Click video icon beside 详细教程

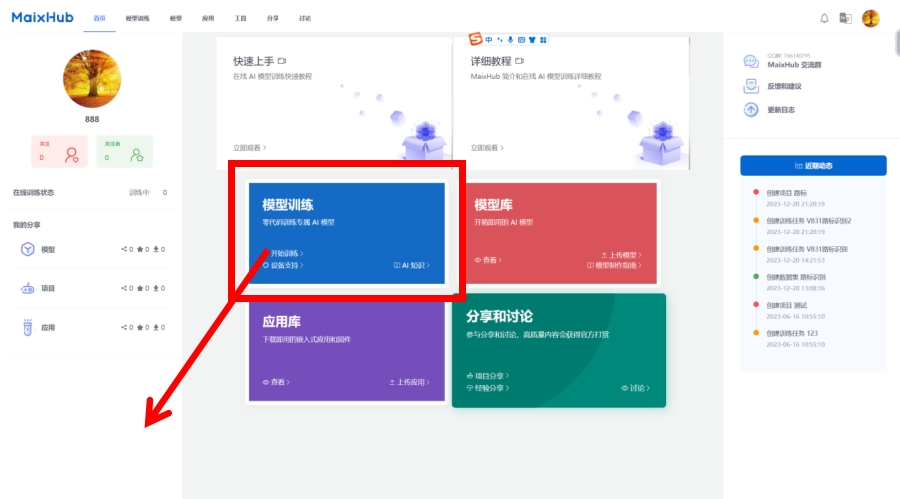click(519, 61)
